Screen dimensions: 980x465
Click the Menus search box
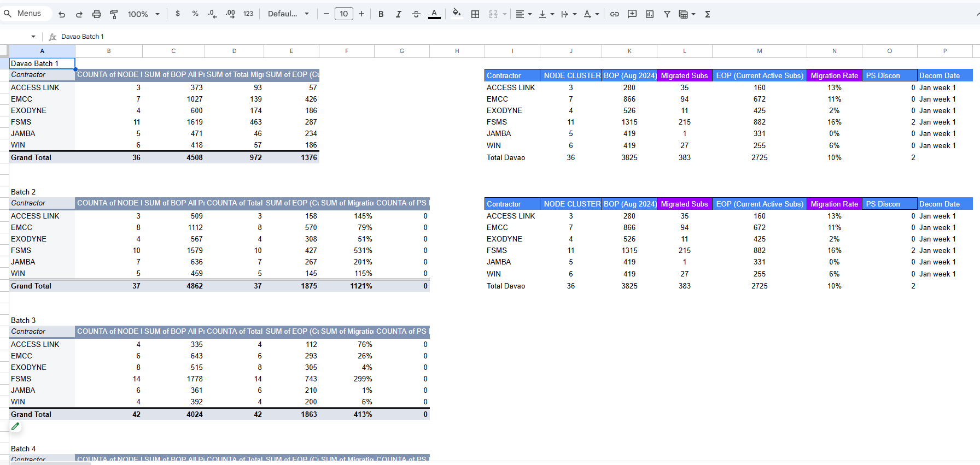26,14
